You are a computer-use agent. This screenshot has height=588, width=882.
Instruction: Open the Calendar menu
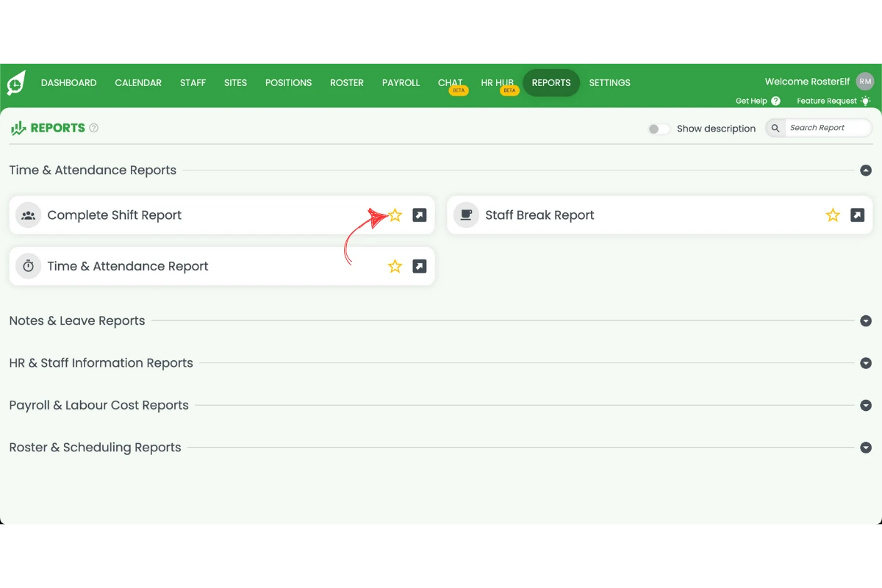[138, 83]
